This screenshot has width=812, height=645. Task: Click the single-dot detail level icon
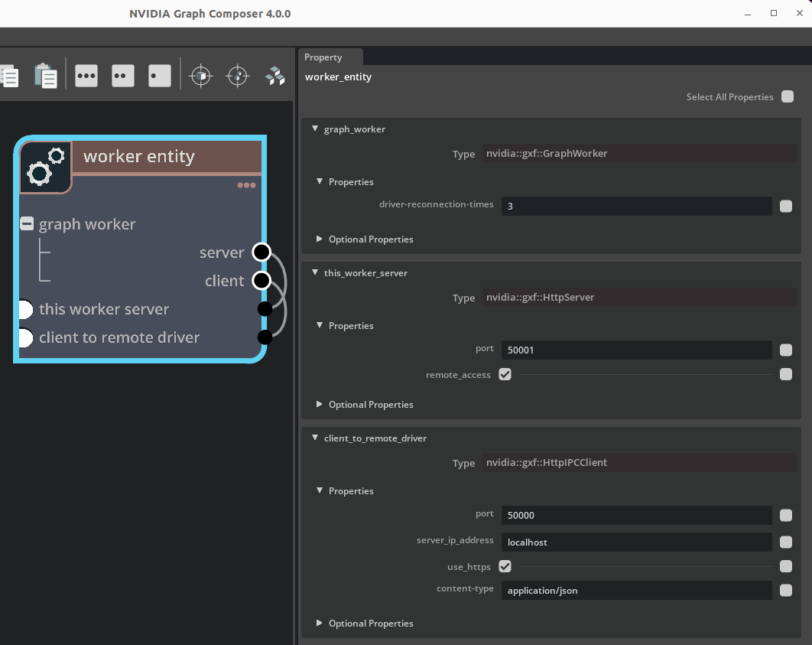point(159,75)
